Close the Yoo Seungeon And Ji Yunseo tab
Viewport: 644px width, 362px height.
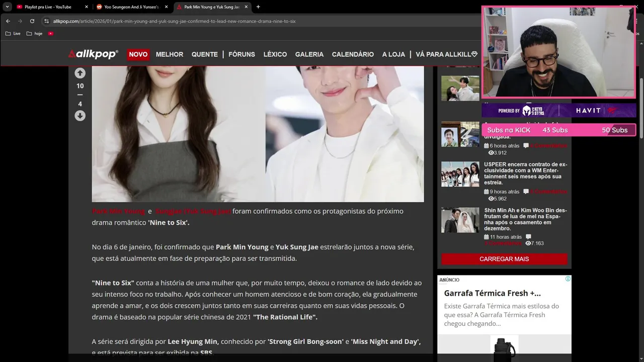[x=166, y=7]
